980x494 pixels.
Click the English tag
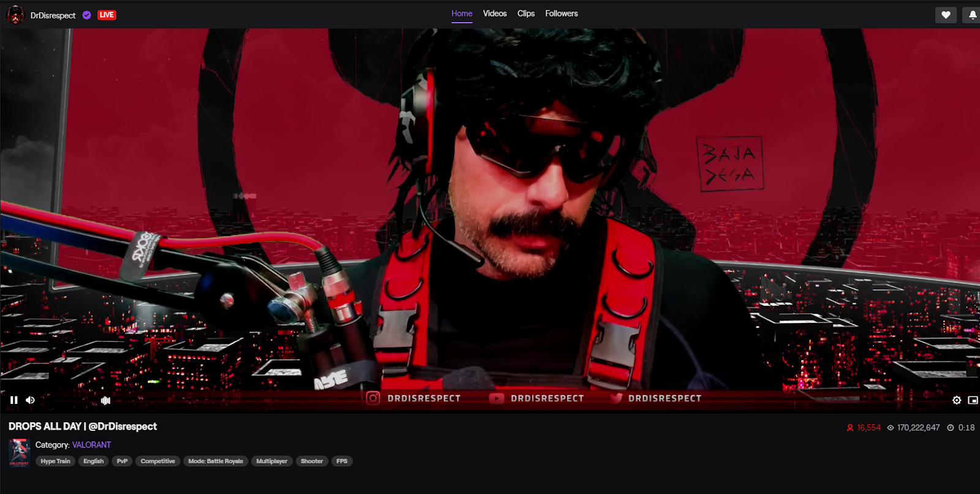(x=94, y=461)
